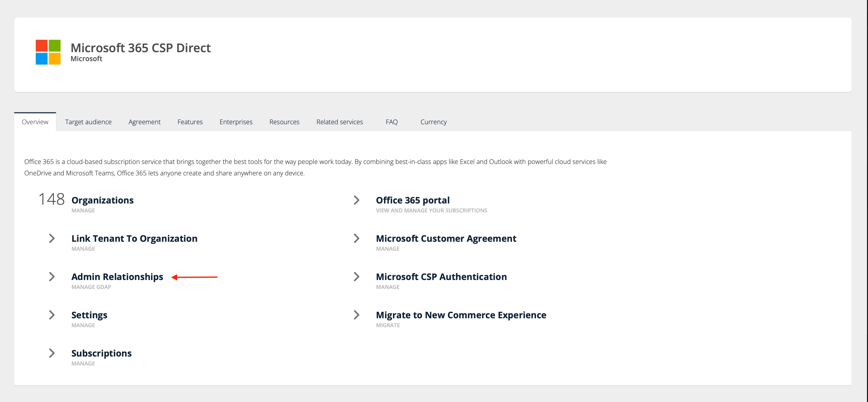The height and width of the screenshot is (402, 868).
Task: Open the Agreement tab
Action: [x=144, y=122]
